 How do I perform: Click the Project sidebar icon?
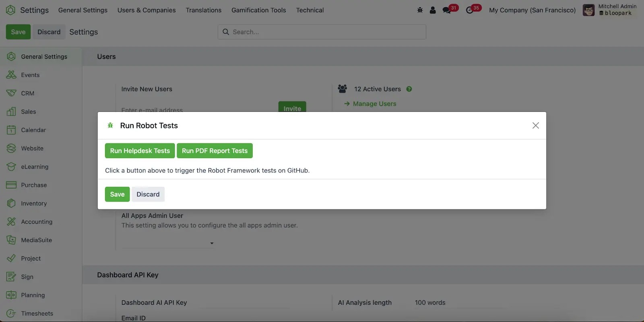point(11,258)
